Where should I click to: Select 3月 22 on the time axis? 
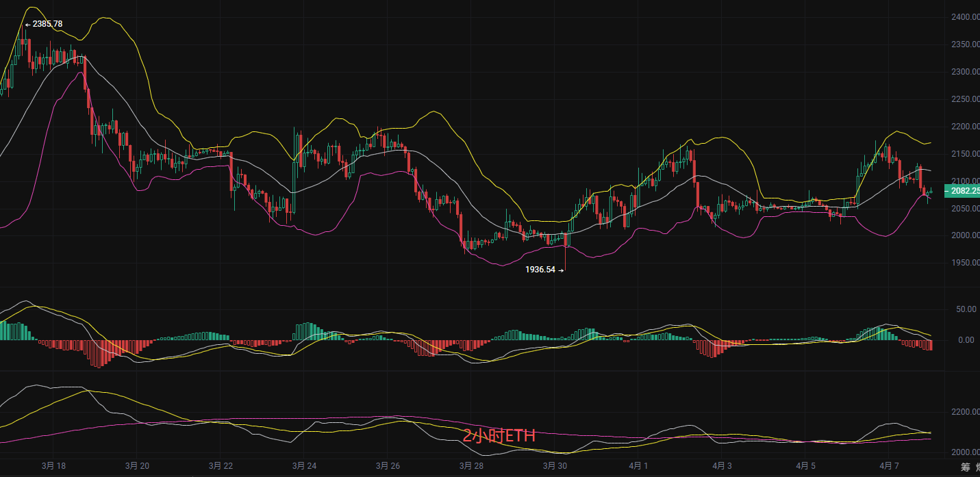tap(221, 466)
